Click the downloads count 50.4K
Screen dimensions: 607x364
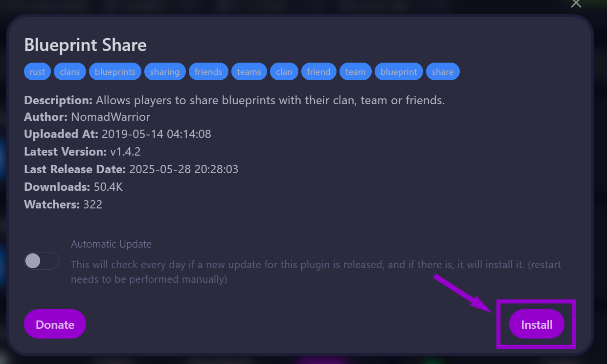coord(108,187)
